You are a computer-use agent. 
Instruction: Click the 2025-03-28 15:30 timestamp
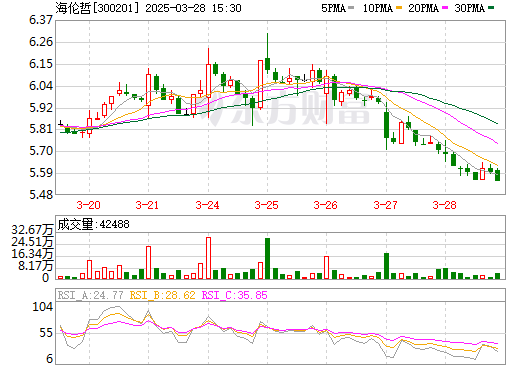click(193, 8)
